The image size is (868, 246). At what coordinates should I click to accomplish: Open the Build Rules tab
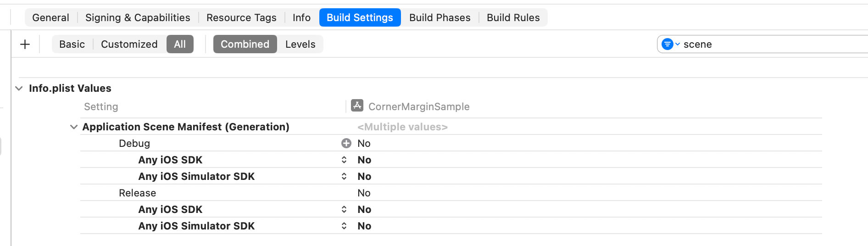click(x=513, y=17)
